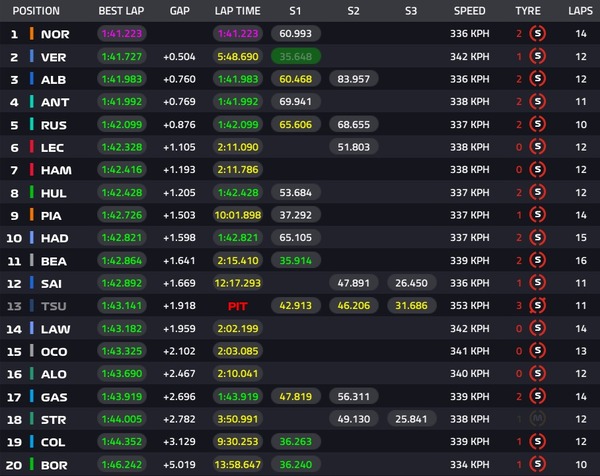
Task: Click the soft tyre icon for LEC
Action: pyautogui.click(x=541, y=147)
